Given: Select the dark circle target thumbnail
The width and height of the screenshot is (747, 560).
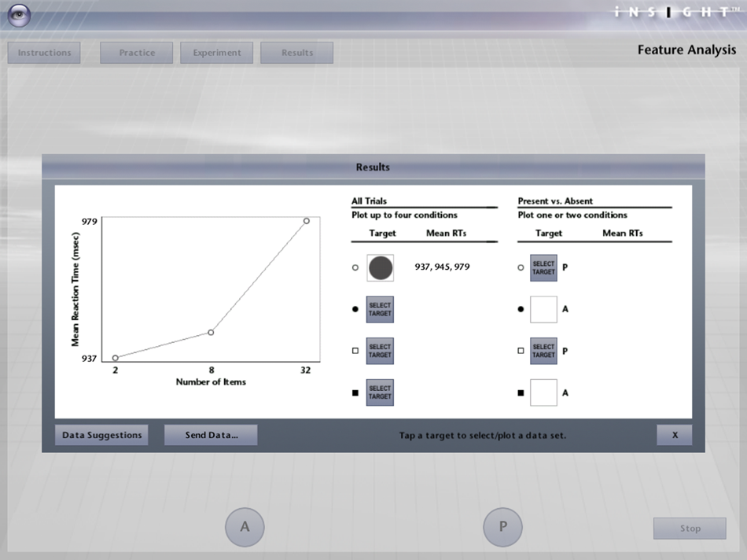Looking at the screenshot, I should point(380,268).
